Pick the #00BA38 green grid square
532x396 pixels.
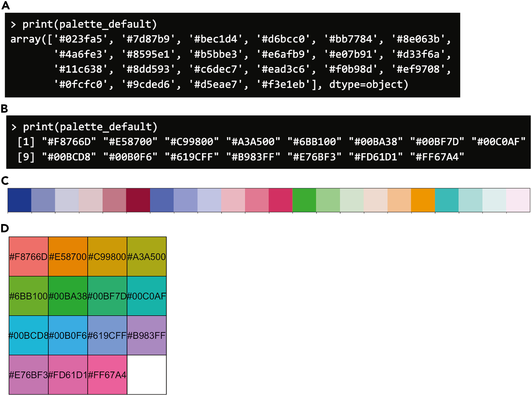pyautogui.click(x=68, y=296)
